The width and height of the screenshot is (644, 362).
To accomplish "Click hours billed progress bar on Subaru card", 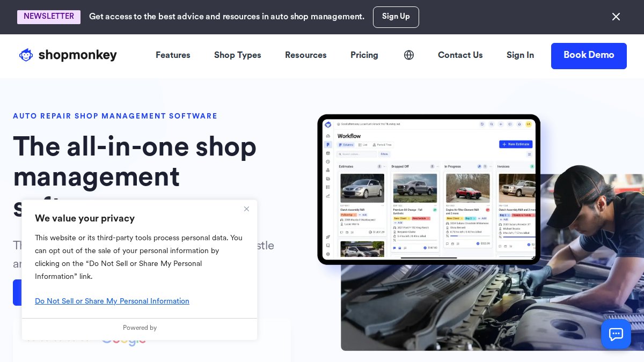I will point(470,236).
